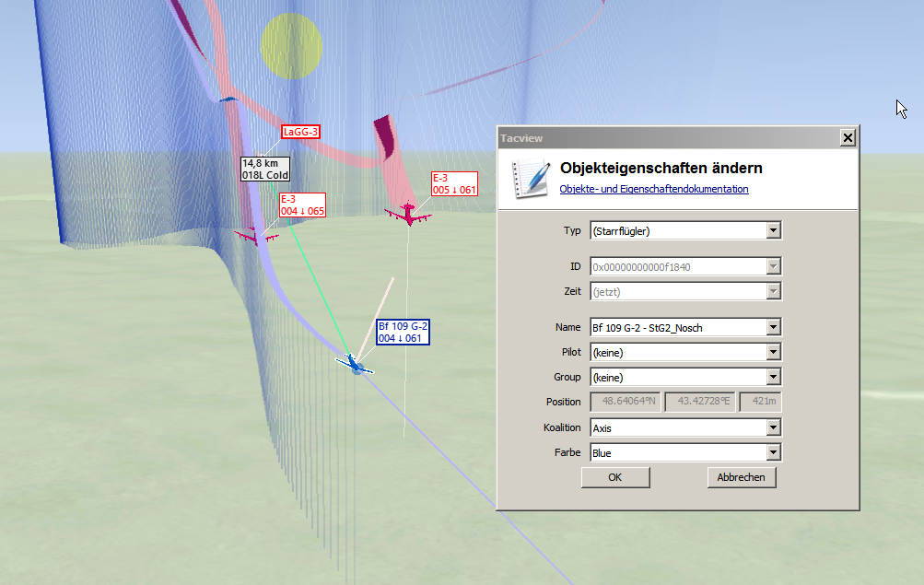Image resolution: width=924 pixels, height=585 pixels.
Task: Open the Farbe color dropdown showing Blue
Action: [x=774, y=452]
